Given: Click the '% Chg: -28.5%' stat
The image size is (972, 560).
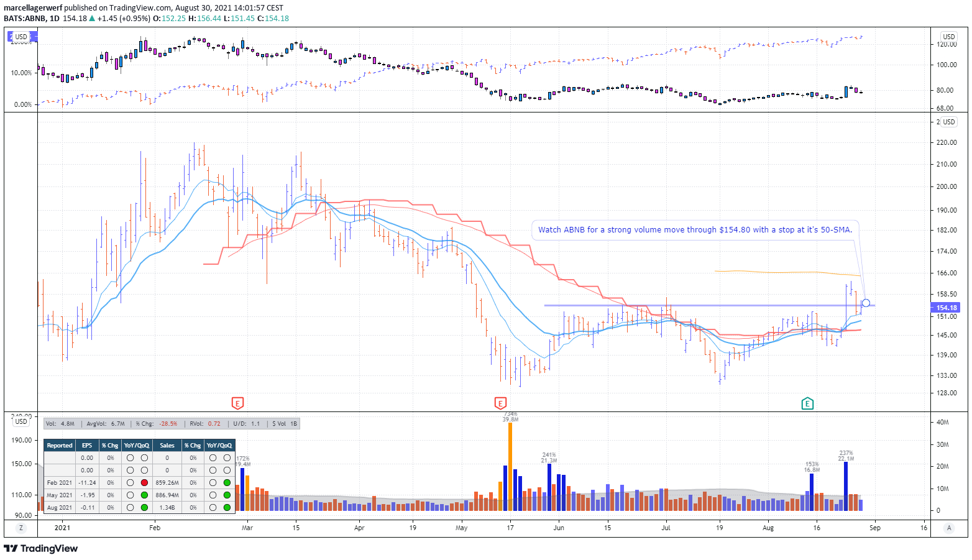Looking at the screenshot, I should point(157,424).
